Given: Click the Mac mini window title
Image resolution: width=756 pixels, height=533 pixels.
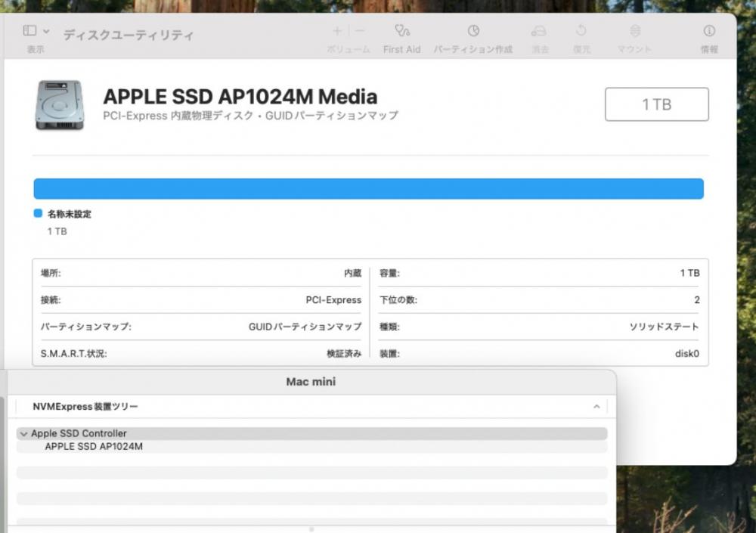Looking at the screenshot, I should [x=311, y=382].
